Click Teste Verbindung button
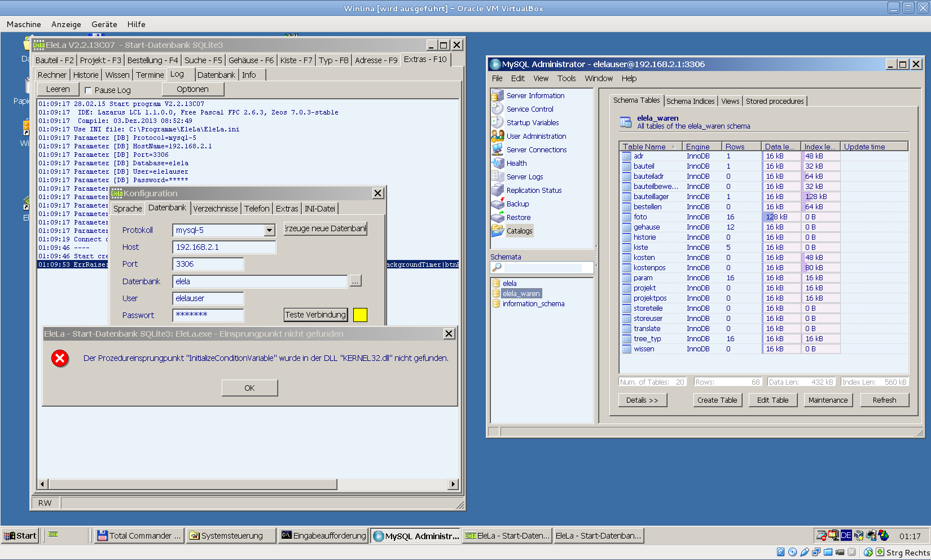The width and height of the screenshot is (931, 560). click(315, 315)
